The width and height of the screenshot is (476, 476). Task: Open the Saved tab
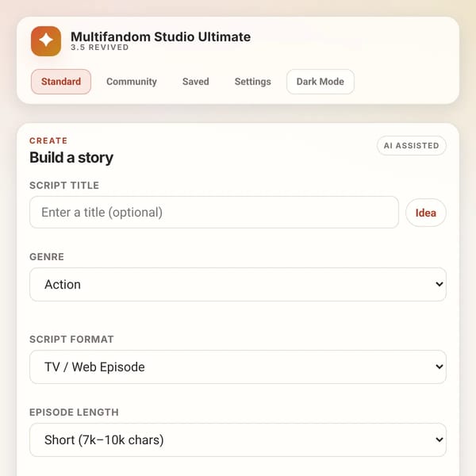tap(195, 82)
